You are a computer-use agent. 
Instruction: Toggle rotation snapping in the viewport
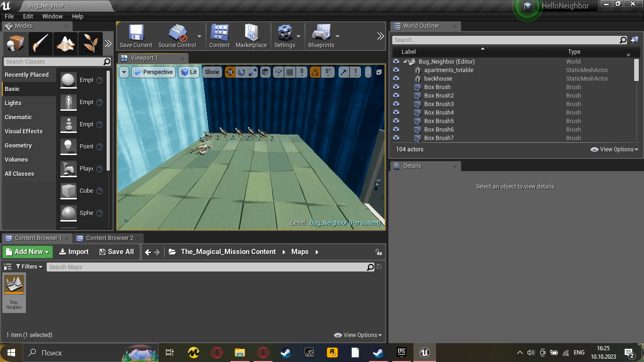tap(315, 72)
